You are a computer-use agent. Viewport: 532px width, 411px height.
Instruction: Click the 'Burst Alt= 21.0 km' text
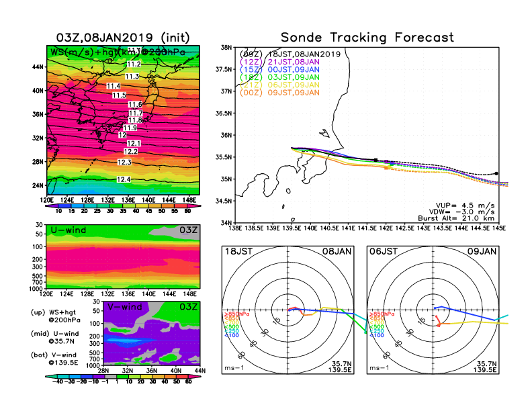click(x=456, y=218)
